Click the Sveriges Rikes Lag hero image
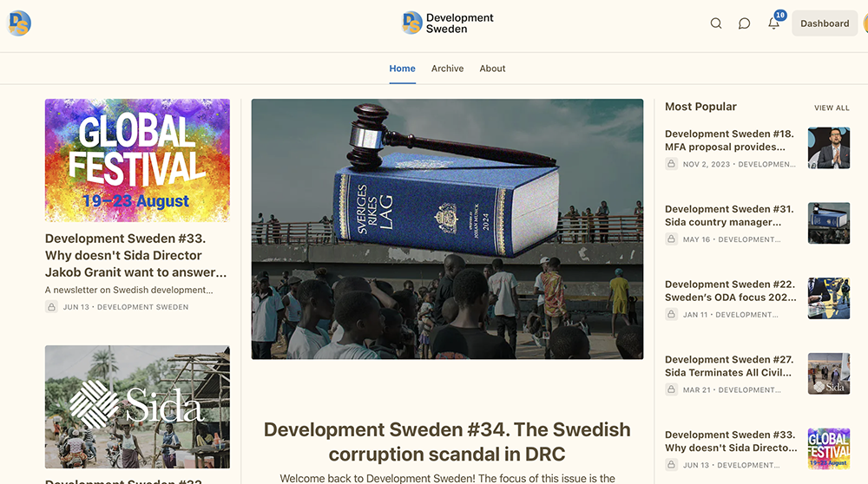 (447, 229)
